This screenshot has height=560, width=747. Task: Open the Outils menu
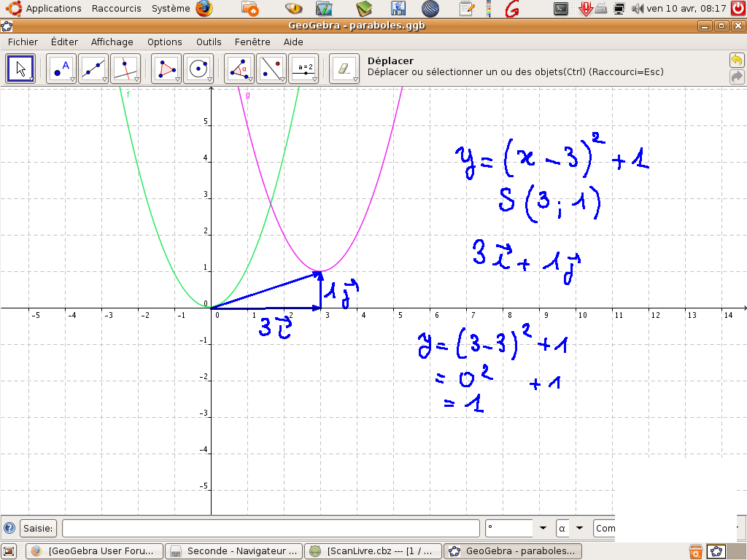(209, 42)
